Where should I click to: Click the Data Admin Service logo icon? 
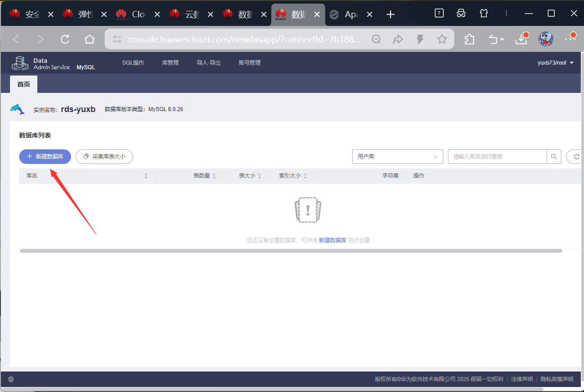point(20,63)
